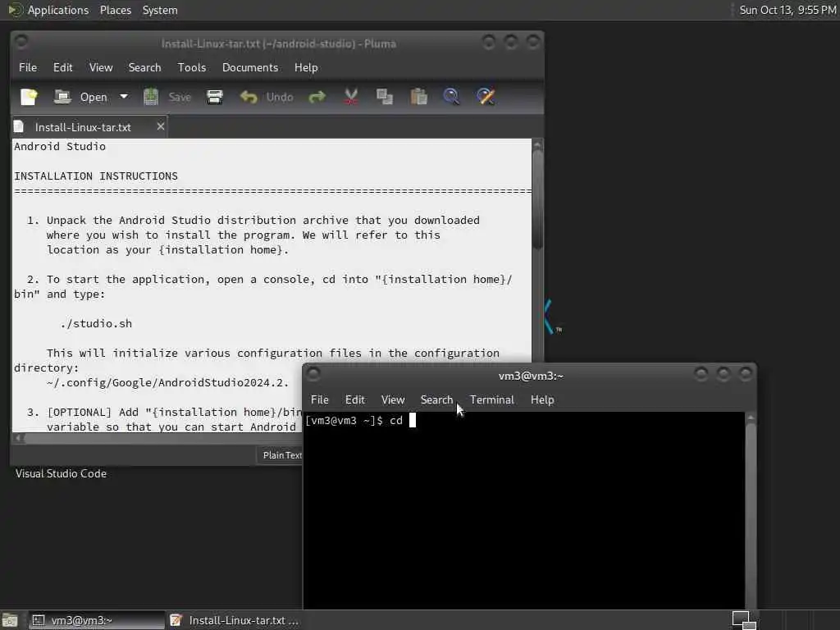Open the Pluma Documents menu
This screenshot has width=840, height=630.
tap(250, 67)
